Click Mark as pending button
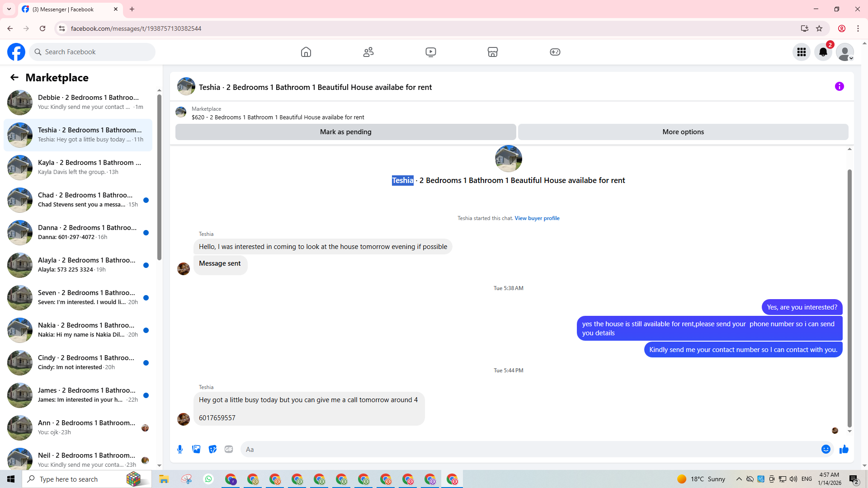Image resolution: width=868 pixels, height=488 pixels. pos(345,132)
